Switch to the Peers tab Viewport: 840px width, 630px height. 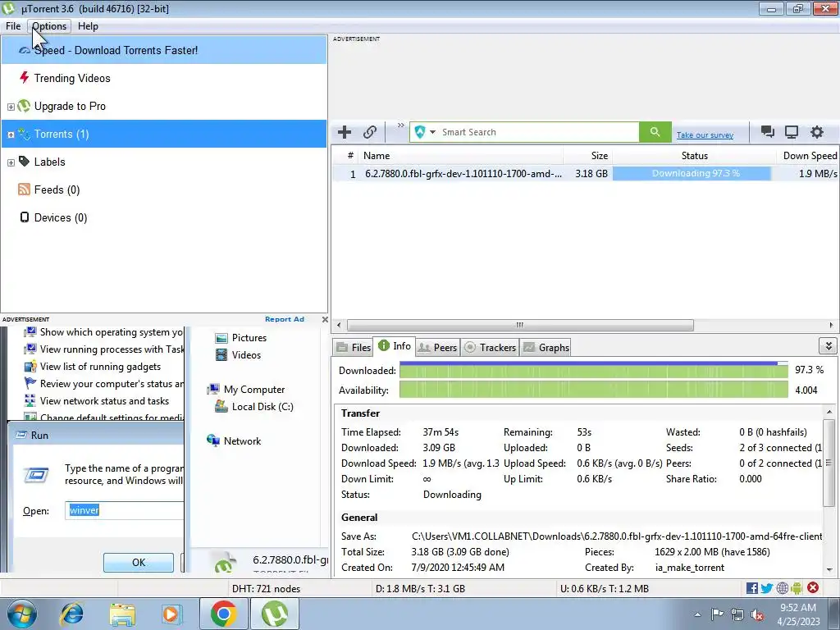tap(437, 347)
